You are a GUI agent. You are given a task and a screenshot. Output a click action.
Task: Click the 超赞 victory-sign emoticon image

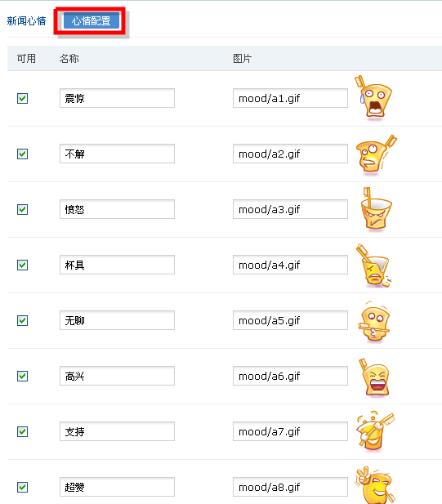(375, 485)
